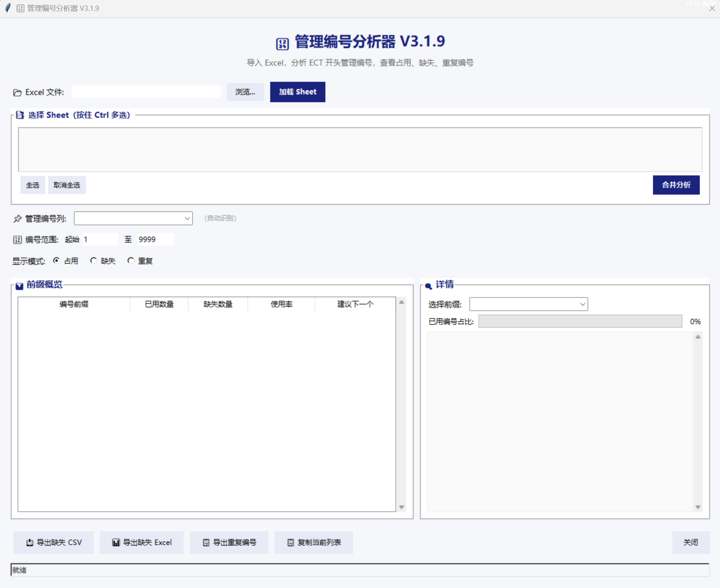Click the 详情 scrollbar up arrow

698,337
